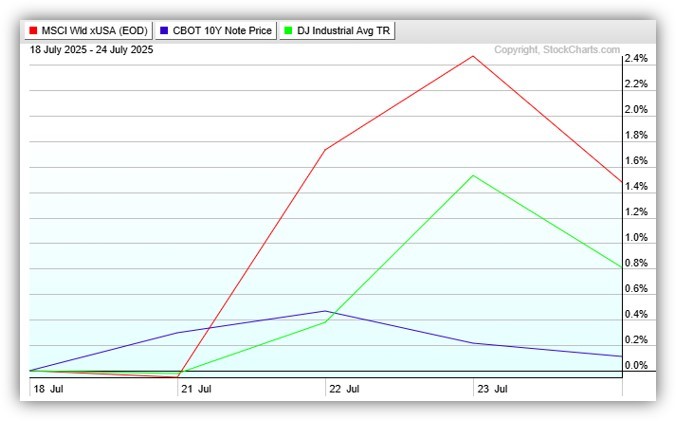Toggle the CBOT 10Y Note Price legend label
The width and height of the screenshot is (676, 421).
point(224,31)
